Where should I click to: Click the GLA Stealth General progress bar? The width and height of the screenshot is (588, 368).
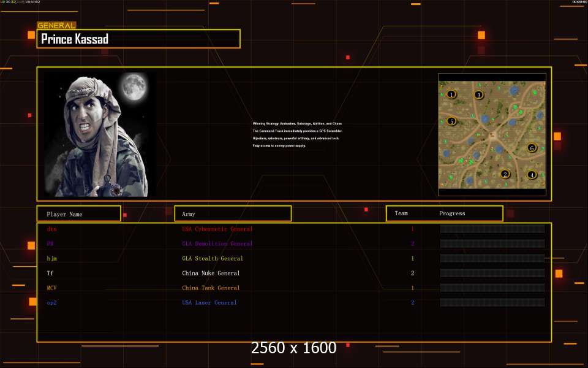[x=492, y=259]
